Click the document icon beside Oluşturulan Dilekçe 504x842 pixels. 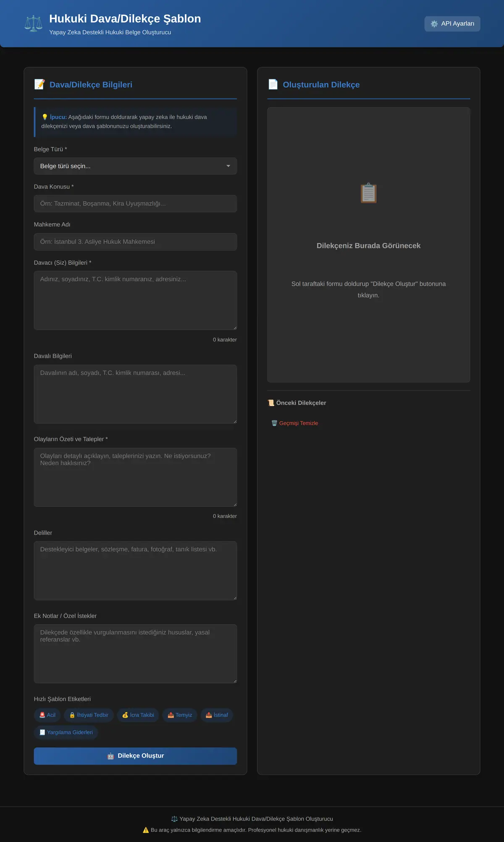(273, 84)
